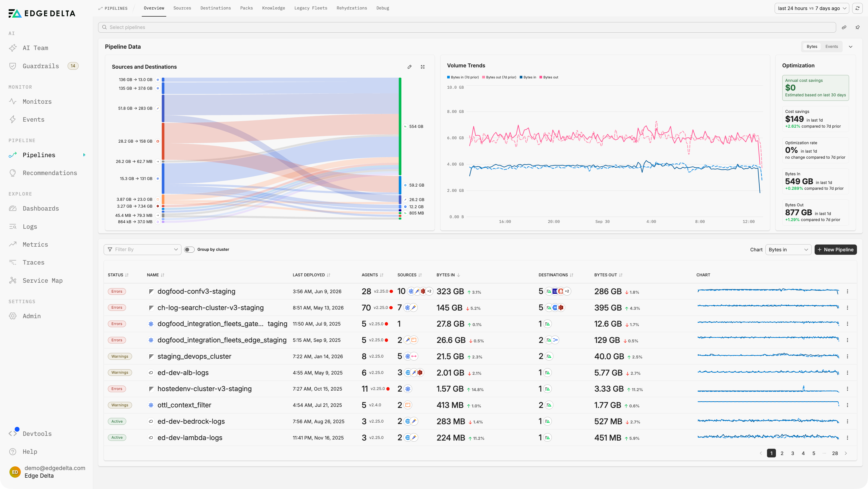This screenshot has width=868, height=489.
Task: Open the staging_devops_cluster pipeline
Action: pos(194,356)
